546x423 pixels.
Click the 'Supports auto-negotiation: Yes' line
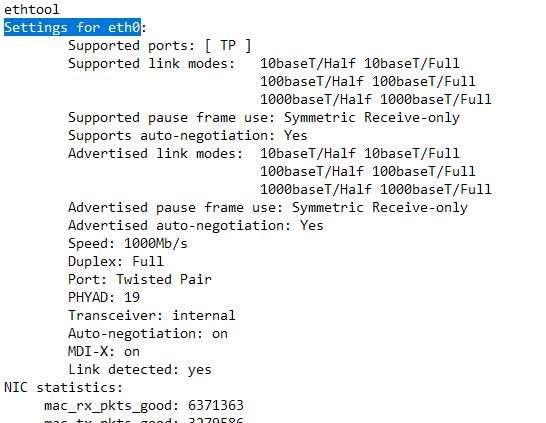188,135
